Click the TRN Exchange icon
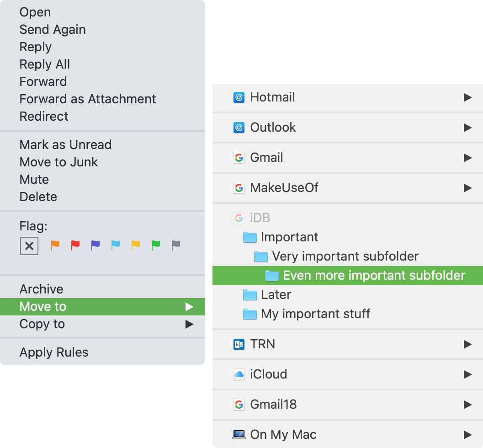 (239, 344)
